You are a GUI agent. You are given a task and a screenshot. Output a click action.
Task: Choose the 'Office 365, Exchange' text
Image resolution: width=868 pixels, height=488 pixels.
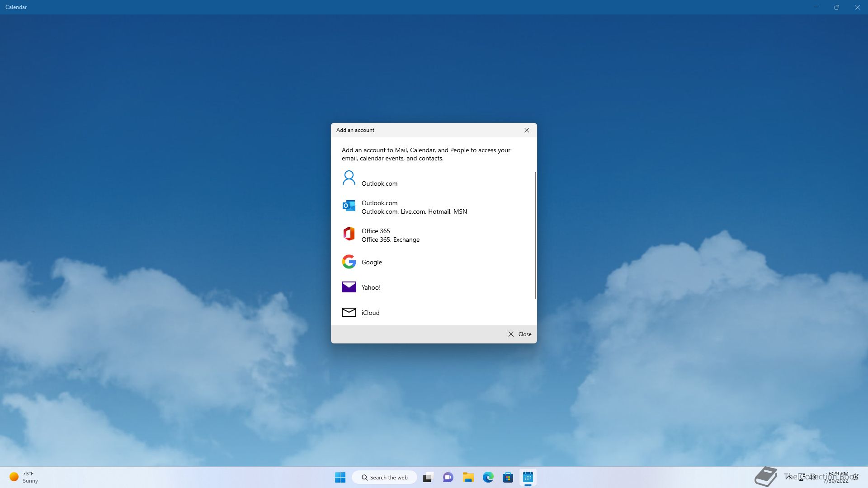[x=391, y=239]
